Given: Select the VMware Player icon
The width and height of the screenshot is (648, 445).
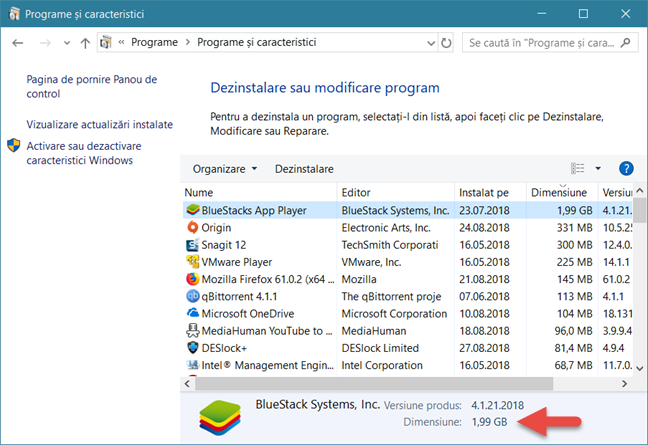Looking at the screenshot, I should [193, 262].
